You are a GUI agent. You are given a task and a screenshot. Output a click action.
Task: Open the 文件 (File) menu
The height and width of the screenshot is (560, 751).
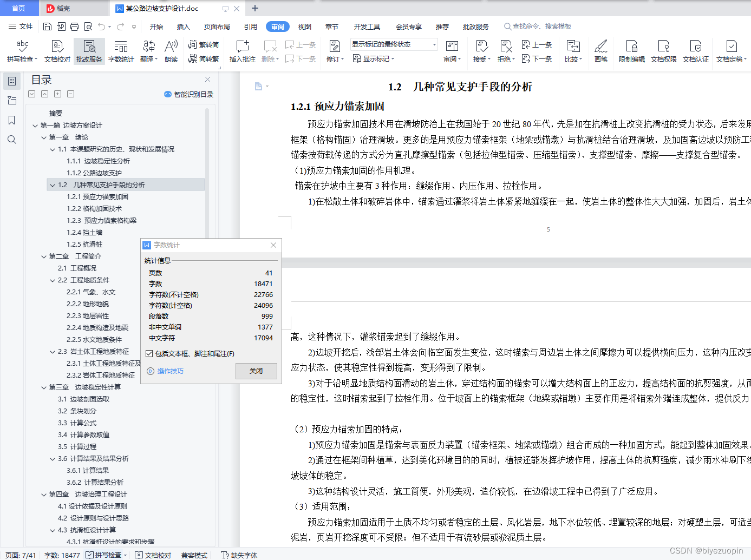21,27
